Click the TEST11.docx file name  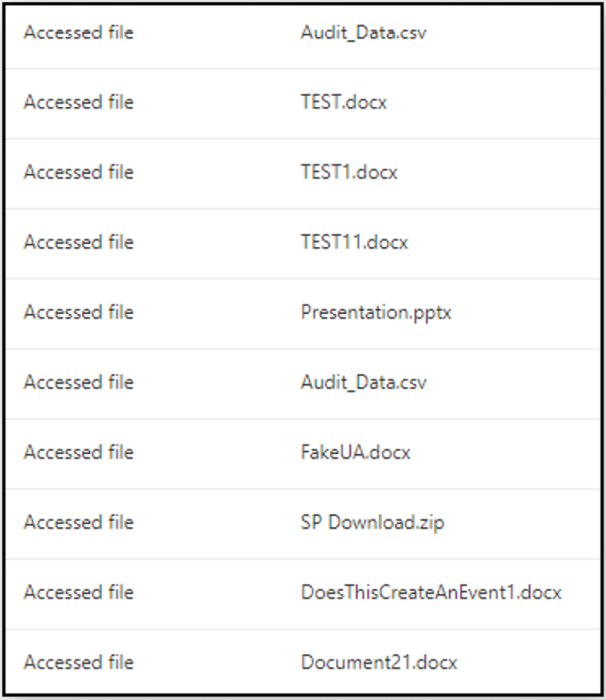(x=354, y=242)
